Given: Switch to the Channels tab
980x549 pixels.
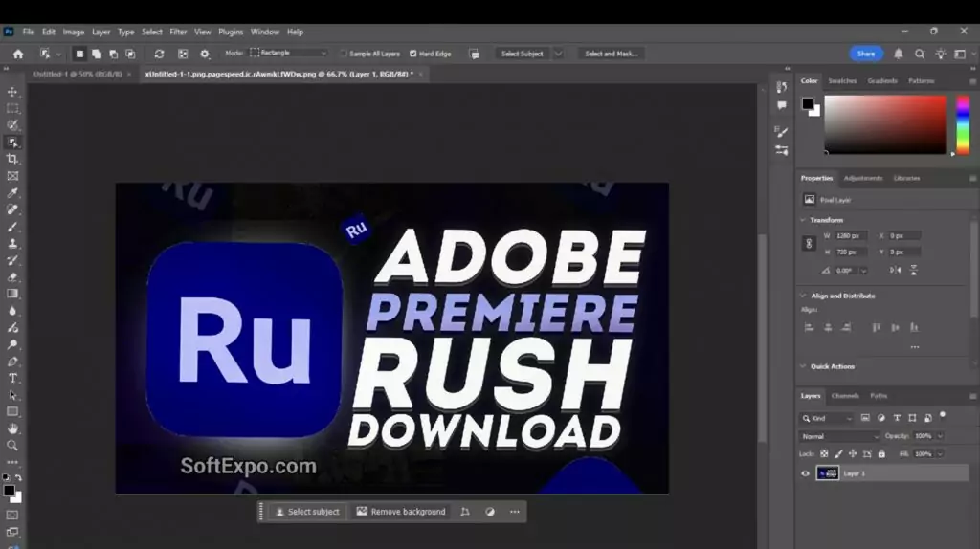Looking at the screenshot, I should click(845, 396).
